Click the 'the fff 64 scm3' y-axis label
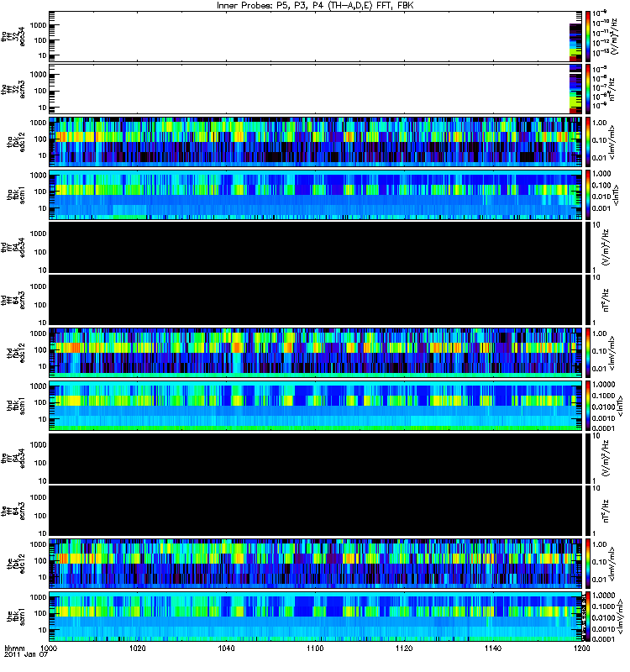The image size is (630, 672). click(x=13, y=511)
